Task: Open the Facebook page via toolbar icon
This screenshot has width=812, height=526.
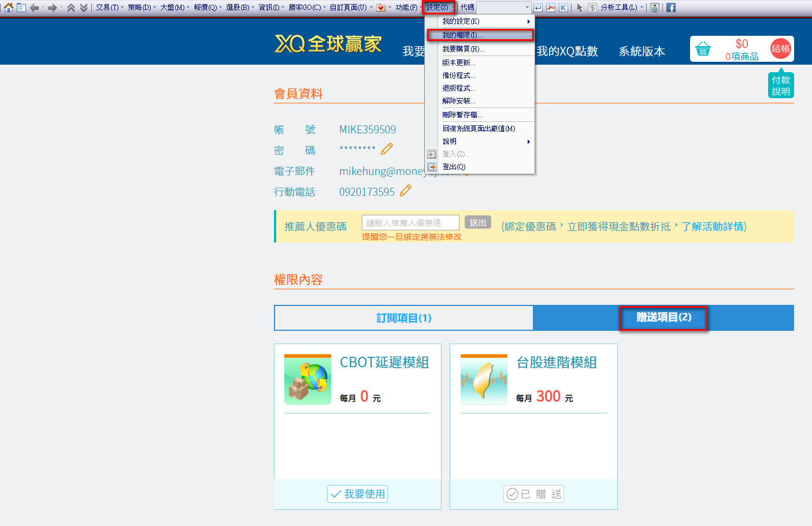Action: click(670, 8)
